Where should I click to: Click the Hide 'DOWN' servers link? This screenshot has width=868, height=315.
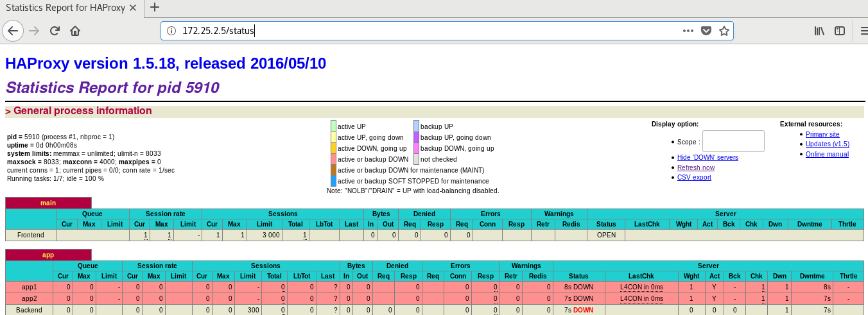pos(707,157)
